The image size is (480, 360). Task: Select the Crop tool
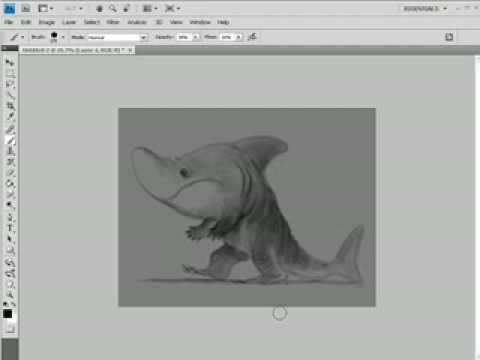pyautogui.click(x=10, y=106)
